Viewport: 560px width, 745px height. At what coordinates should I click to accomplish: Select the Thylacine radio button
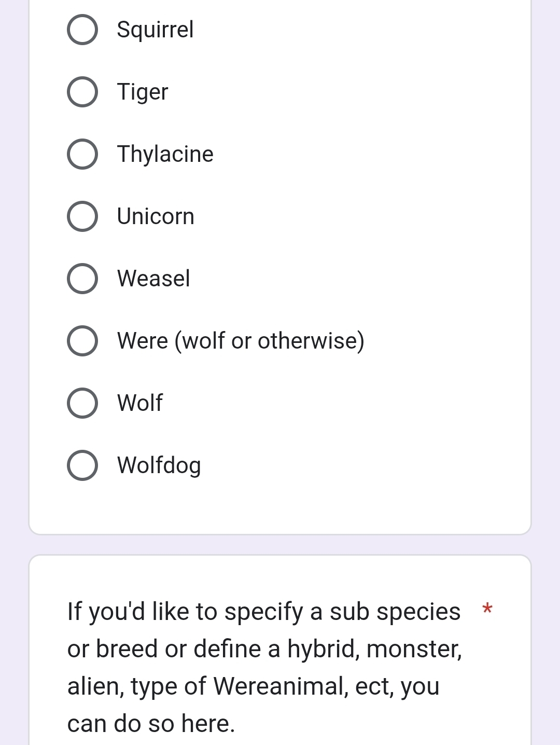coord(82,154)
